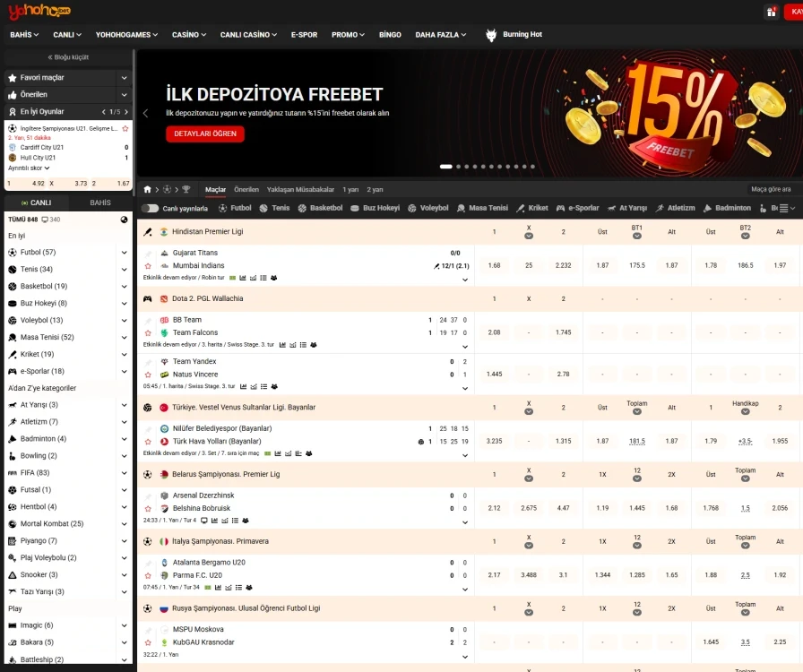Open PROMO menu in navigation bar
This screenshot has height=672, width=803.
point(348,35)
